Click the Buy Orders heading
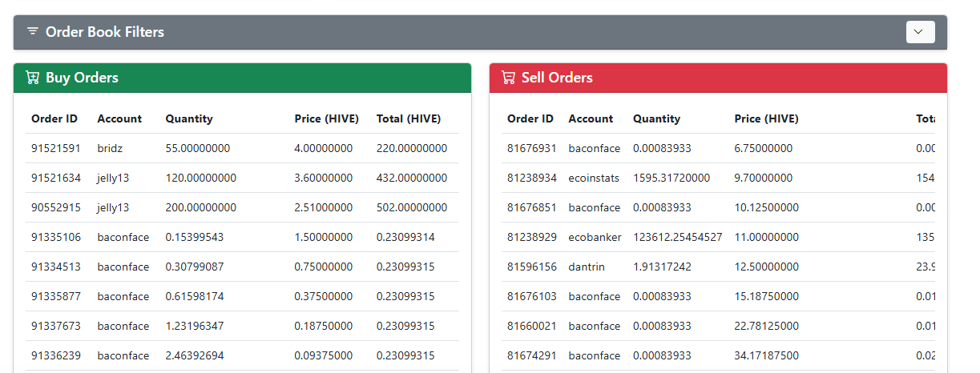The image size is (980, 373). (82, 78)
